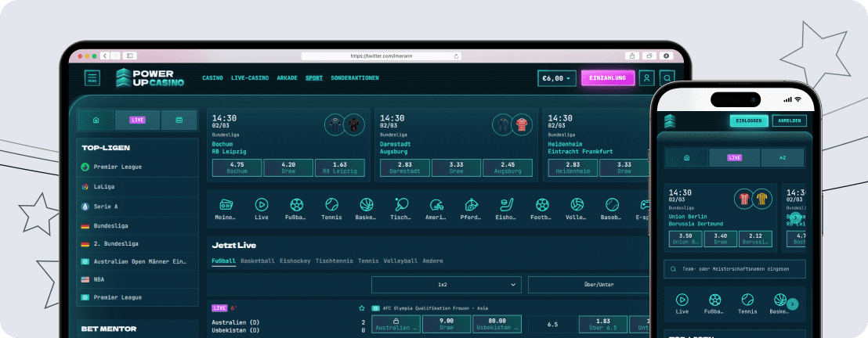The height and width of the screenshot is (338, 868).
Task: Reload page via address bar icon
Action: (456, 56)
